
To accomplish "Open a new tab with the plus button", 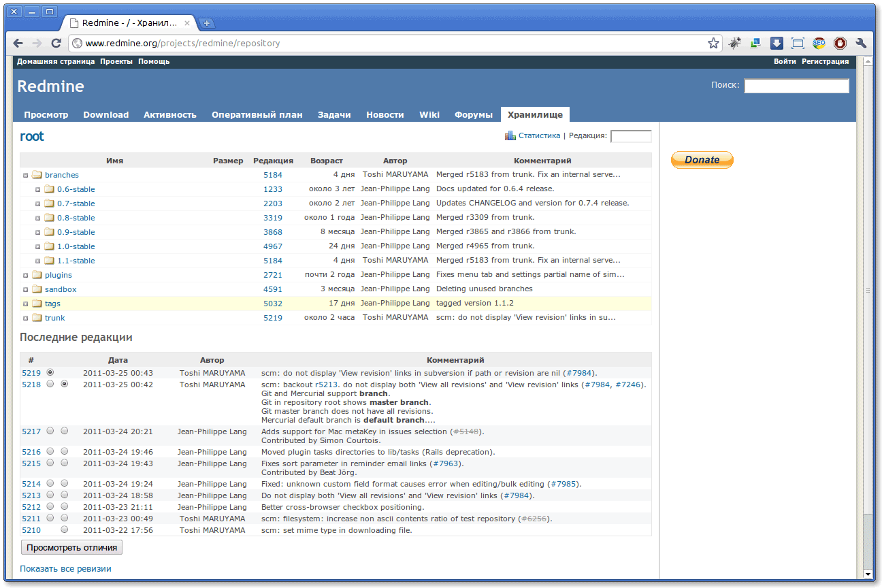I will [207, 23].
